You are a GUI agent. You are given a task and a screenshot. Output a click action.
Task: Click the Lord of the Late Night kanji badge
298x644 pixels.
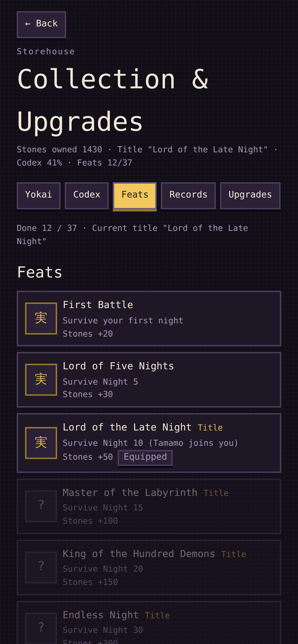pyautogui.click(x=41, y=443)
